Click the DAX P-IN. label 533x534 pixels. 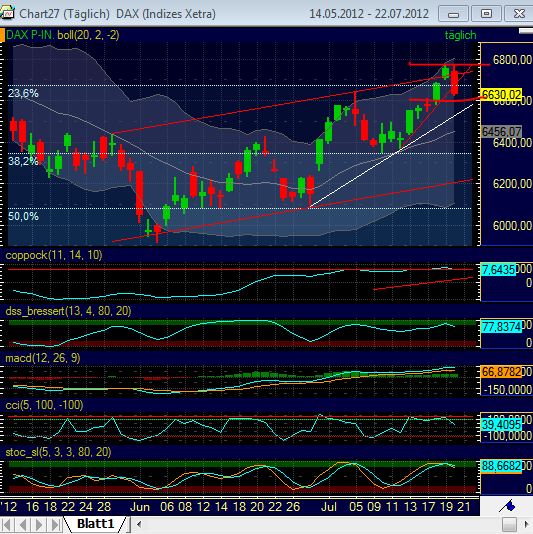(30, 35)
